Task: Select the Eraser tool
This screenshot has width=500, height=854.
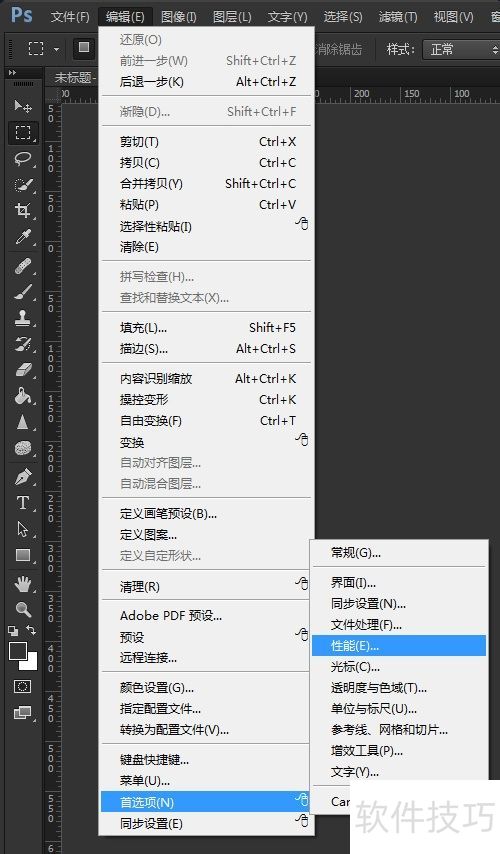Action: pos(22,370)
